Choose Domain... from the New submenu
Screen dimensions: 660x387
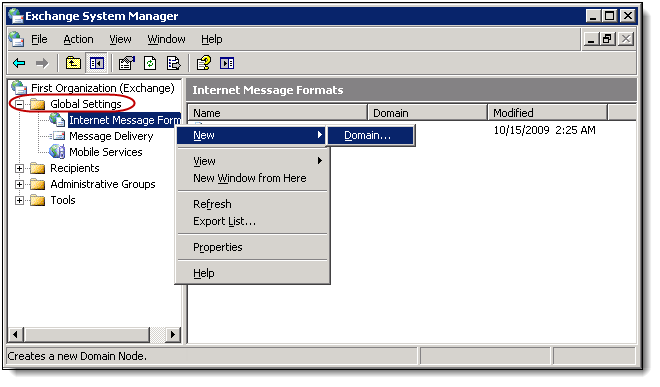point(371,135)
